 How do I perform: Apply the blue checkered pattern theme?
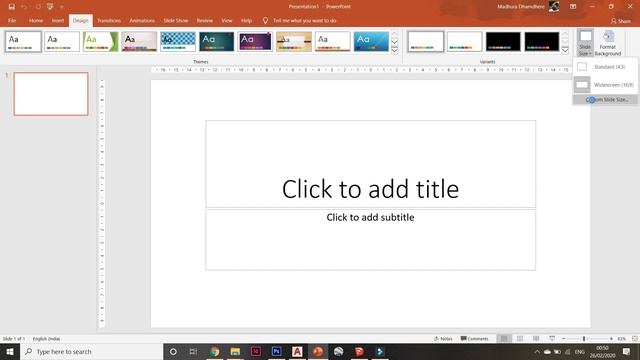[x=178, y=42]
